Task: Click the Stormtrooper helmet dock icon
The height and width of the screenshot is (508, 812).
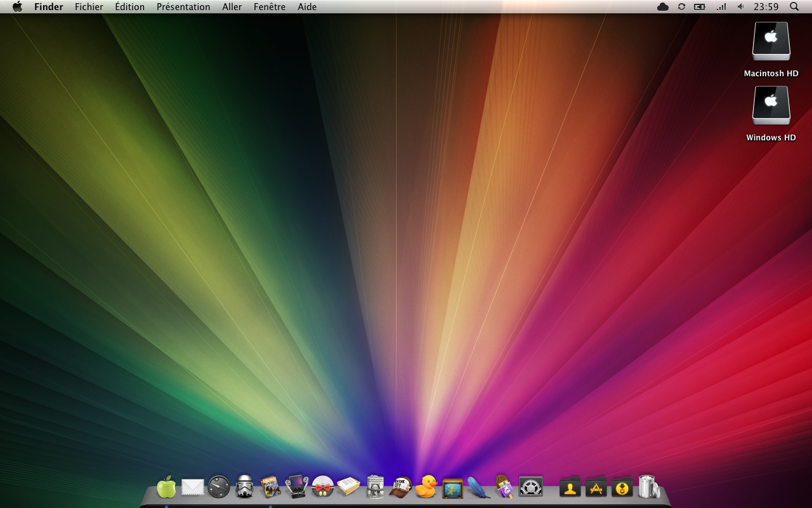Action: coord(245,487)
